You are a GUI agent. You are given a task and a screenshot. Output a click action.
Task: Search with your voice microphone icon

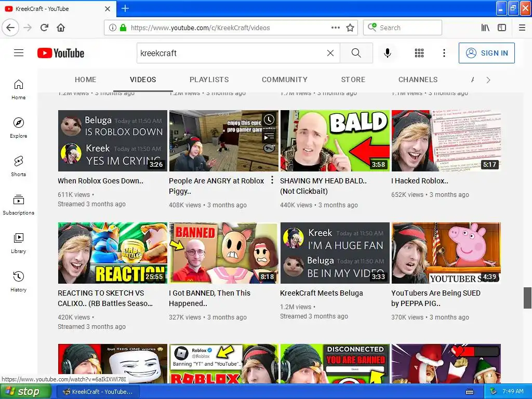click(388, 53)
